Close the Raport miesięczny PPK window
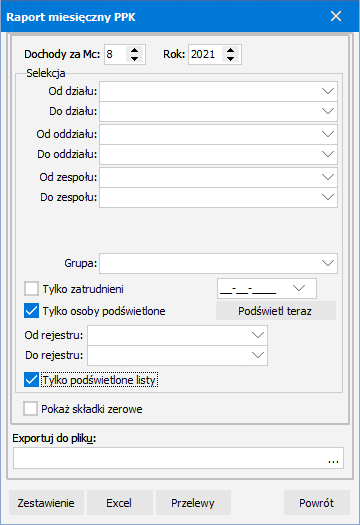The width and height of the screenshot is (360, 525). [x=336, y=16]
